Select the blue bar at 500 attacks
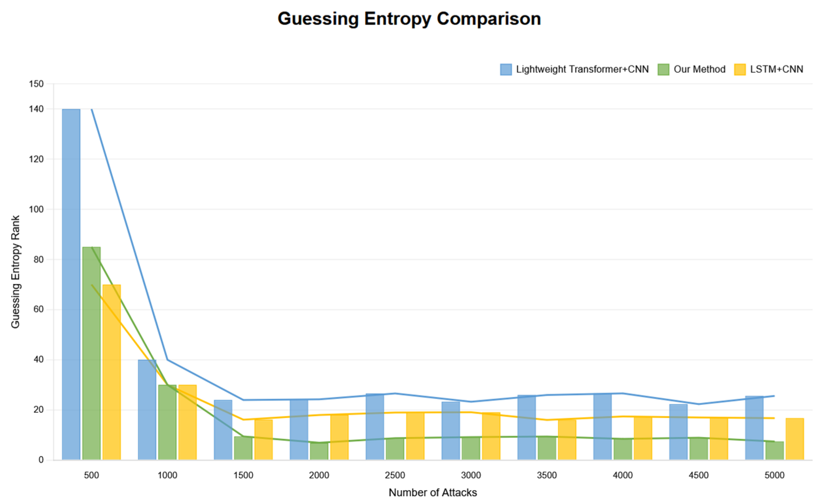Viewport: 821px width, 504px height. tap(71, 284)
